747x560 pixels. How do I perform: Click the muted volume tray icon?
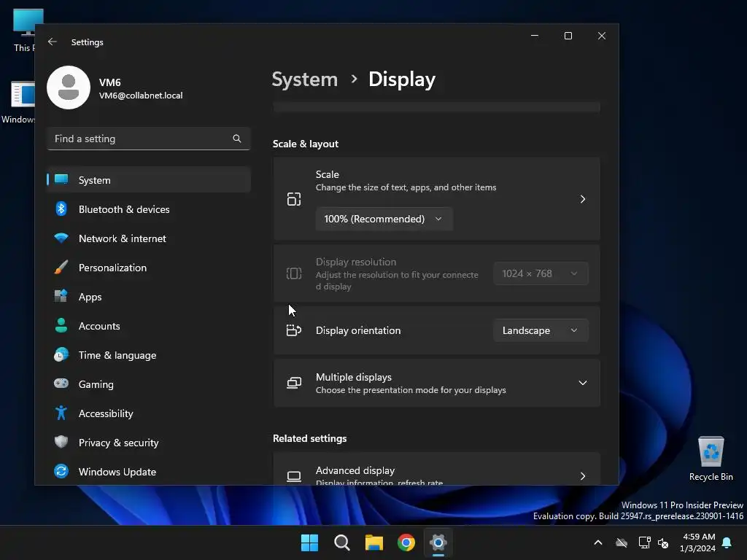pos(663,542)
